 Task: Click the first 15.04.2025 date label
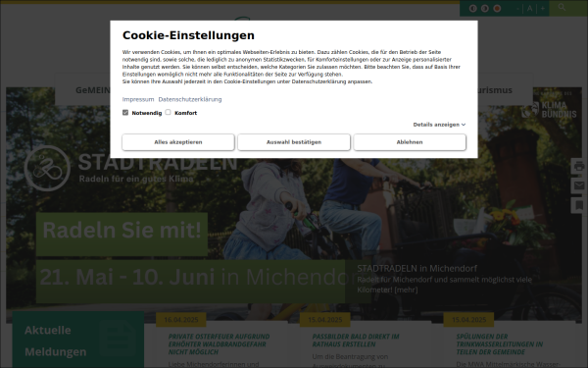[324, 320]
